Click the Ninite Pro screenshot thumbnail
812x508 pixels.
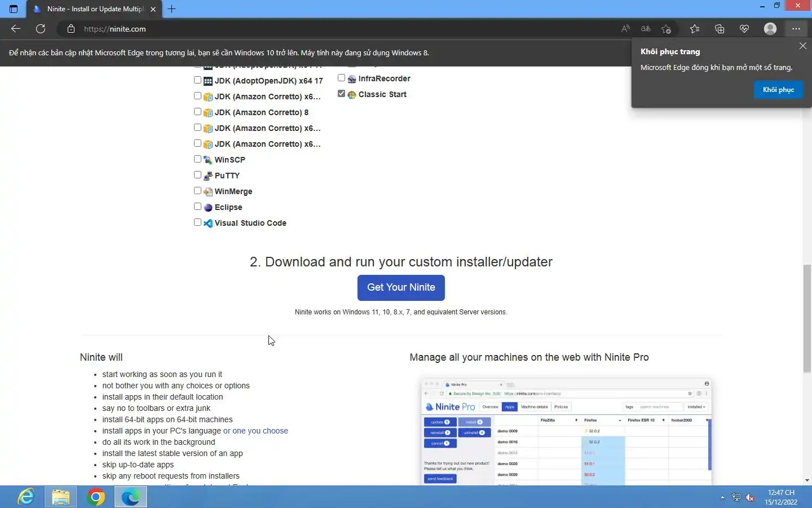coord(566,432)
